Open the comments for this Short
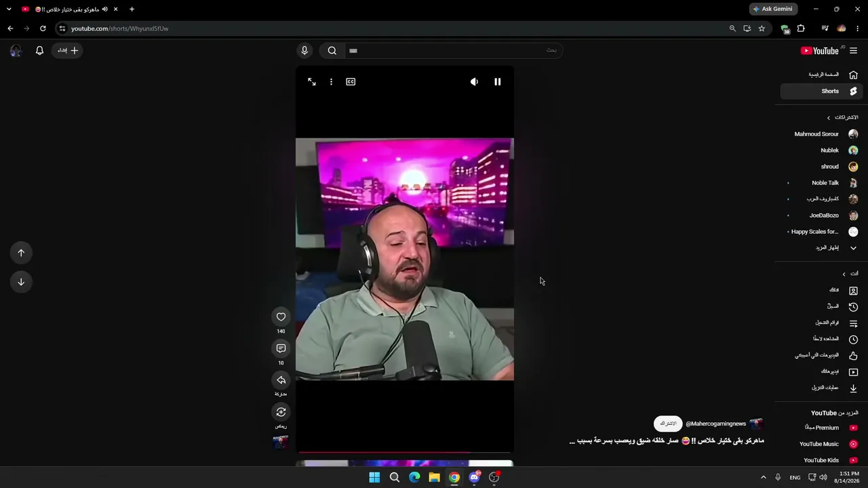 click(281, 348)
